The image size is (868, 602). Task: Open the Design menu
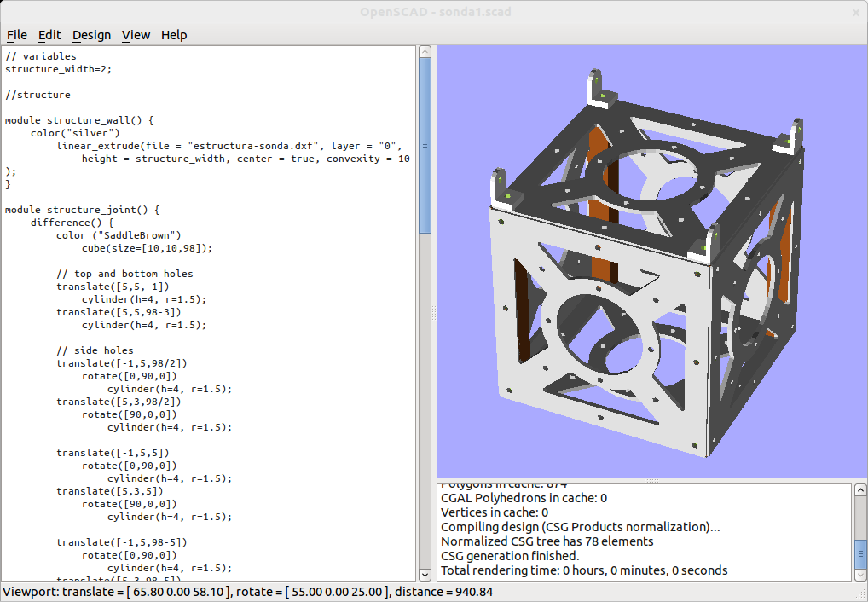[90, 35]
